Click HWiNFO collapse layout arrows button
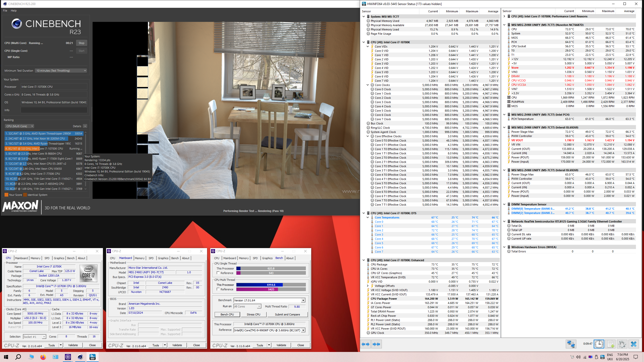 pyautogui.click(x=376, y=344)
